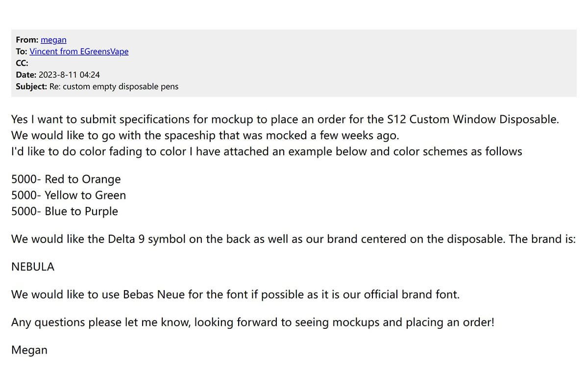This screenshot has height=392, width=588.
Task: Click the 5000- Red to Orange line
Action: pos(66,179)
